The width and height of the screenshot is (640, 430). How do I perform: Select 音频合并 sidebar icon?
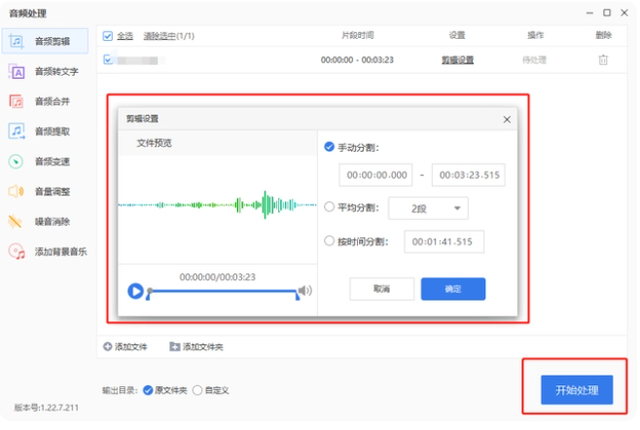coord(16,102)
